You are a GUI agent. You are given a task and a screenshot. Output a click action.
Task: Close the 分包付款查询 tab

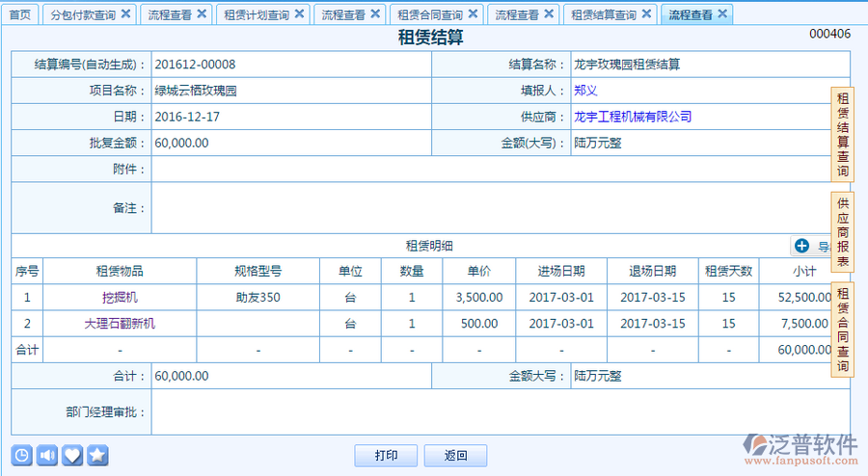coord(125,13)
